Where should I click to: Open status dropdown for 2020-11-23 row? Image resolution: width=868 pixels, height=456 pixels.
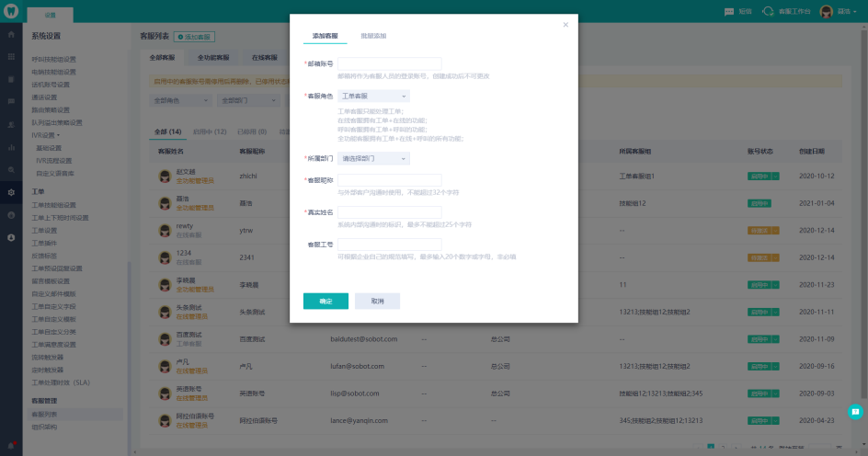tap(775, 285)
